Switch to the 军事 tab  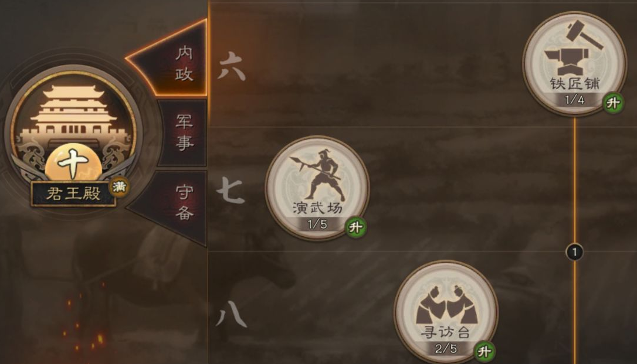pos(184,132)
